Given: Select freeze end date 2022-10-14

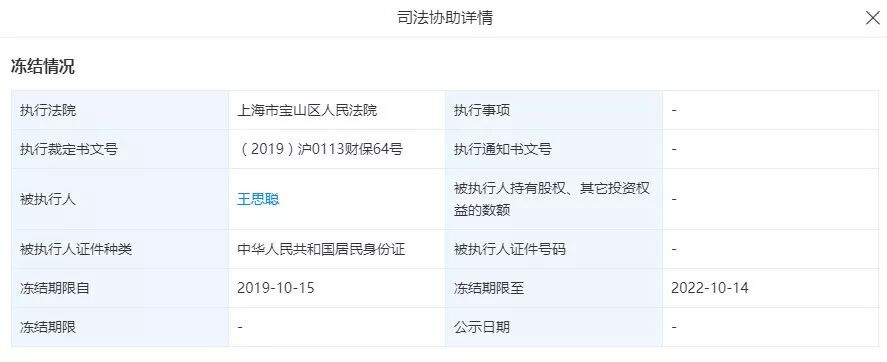Looking at the screenshot, I should [709, 288].
